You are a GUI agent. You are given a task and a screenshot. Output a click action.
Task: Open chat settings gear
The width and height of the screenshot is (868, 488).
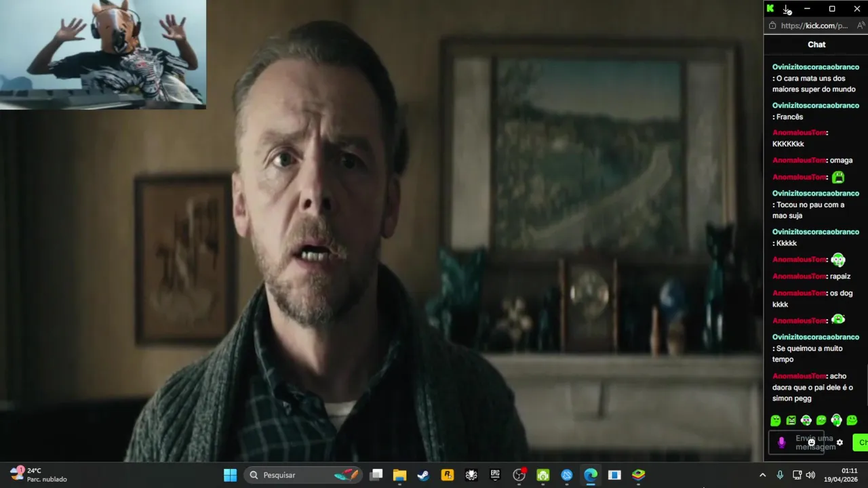(x=840, y=443)
